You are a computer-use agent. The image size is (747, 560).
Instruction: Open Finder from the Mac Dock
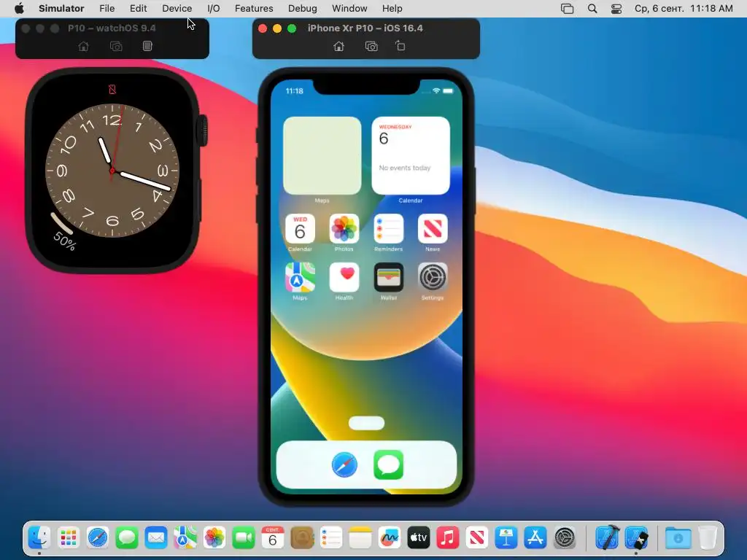(x=39, y=538)
